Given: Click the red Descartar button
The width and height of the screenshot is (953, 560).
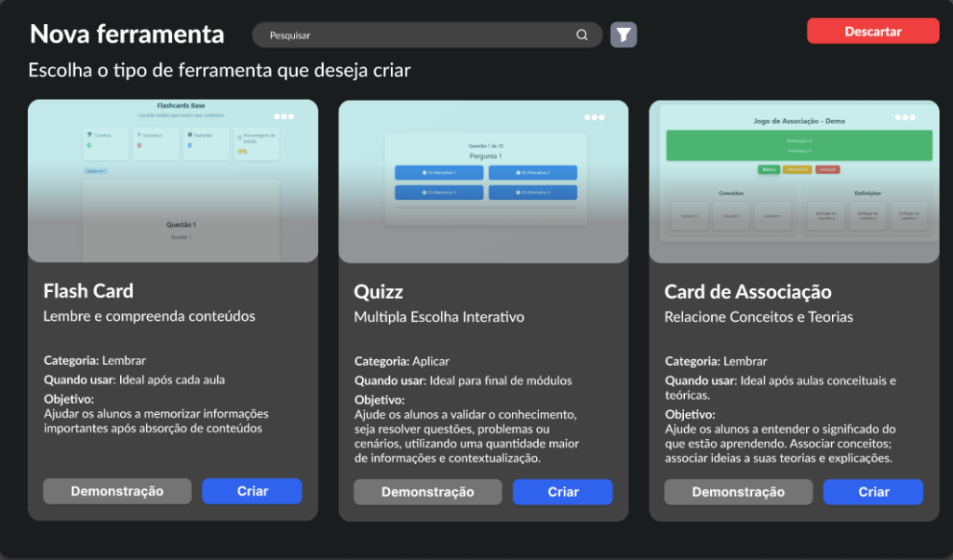Looking at the screenshot, I should click(x=872, y=31).
